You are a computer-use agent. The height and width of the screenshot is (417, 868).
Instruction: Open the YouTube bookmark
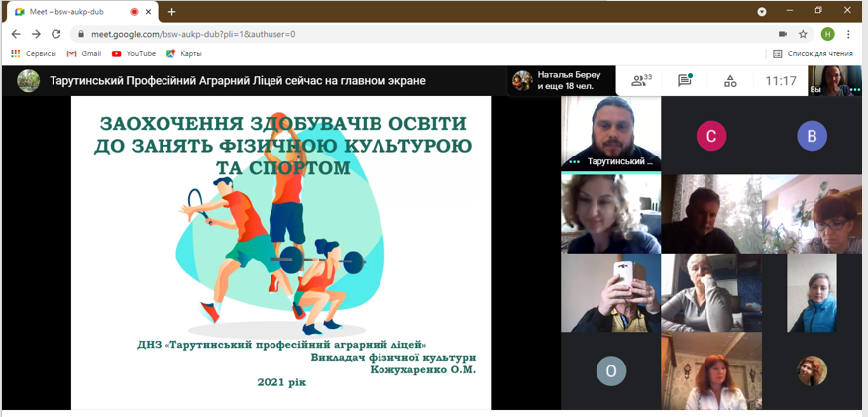coord(133,53)
